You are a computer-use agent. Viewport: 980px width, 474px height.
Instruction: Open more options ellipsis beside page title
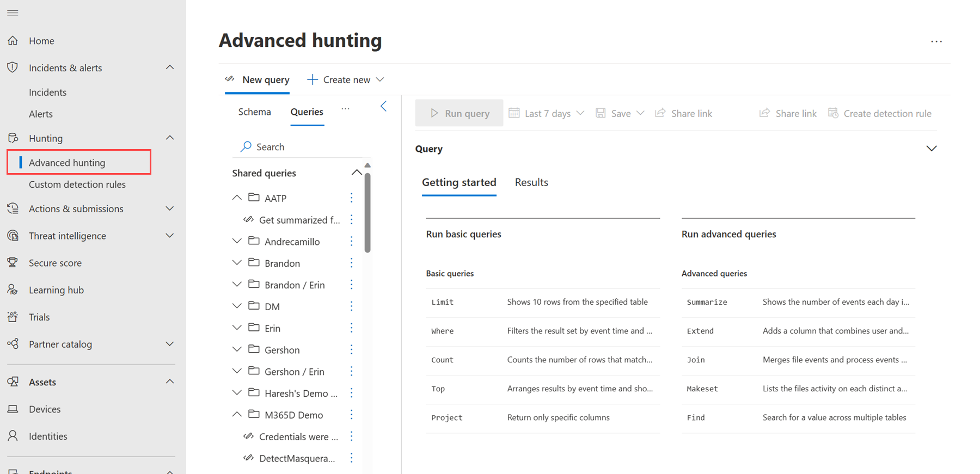(x=936, y=41)
